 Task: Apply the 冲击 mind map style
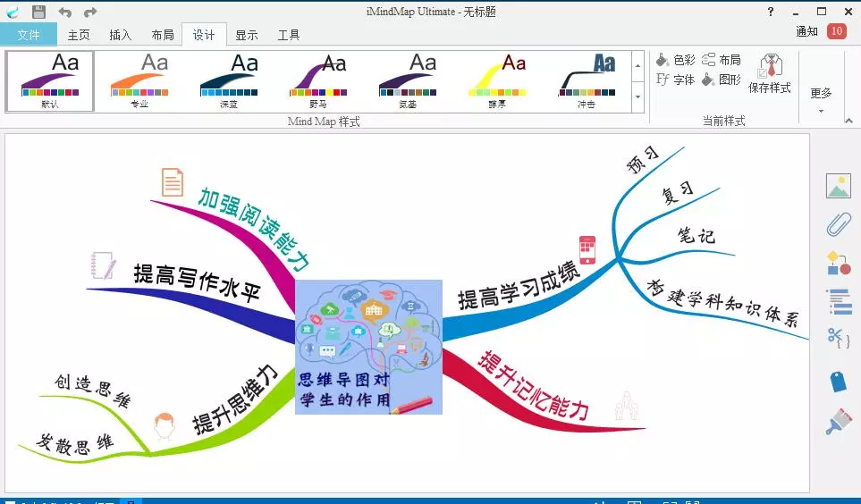click(x=587, y=81)
